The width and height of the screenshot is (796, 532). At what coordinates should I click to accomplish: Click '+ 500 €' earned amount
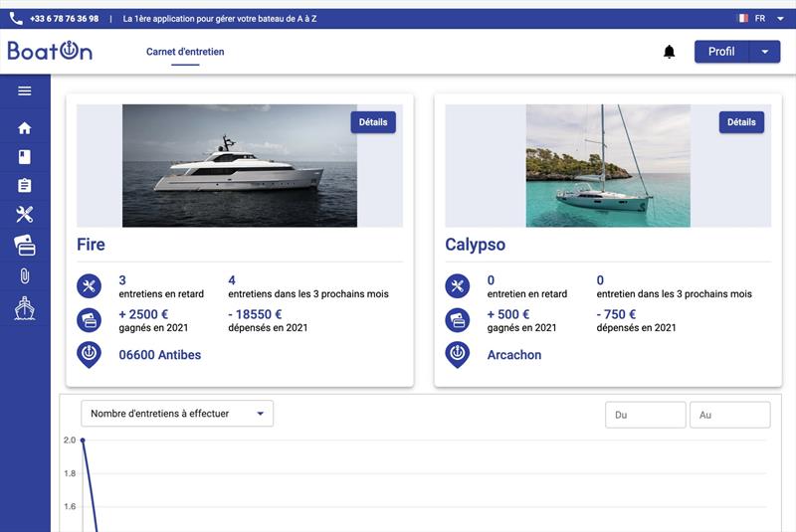tap(508, 314)
